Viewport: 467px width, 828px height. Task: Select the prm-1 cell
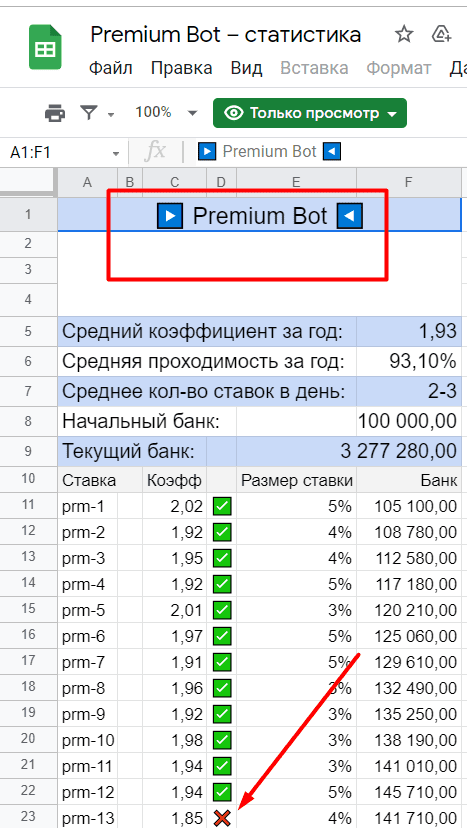[x=87, y=506]
